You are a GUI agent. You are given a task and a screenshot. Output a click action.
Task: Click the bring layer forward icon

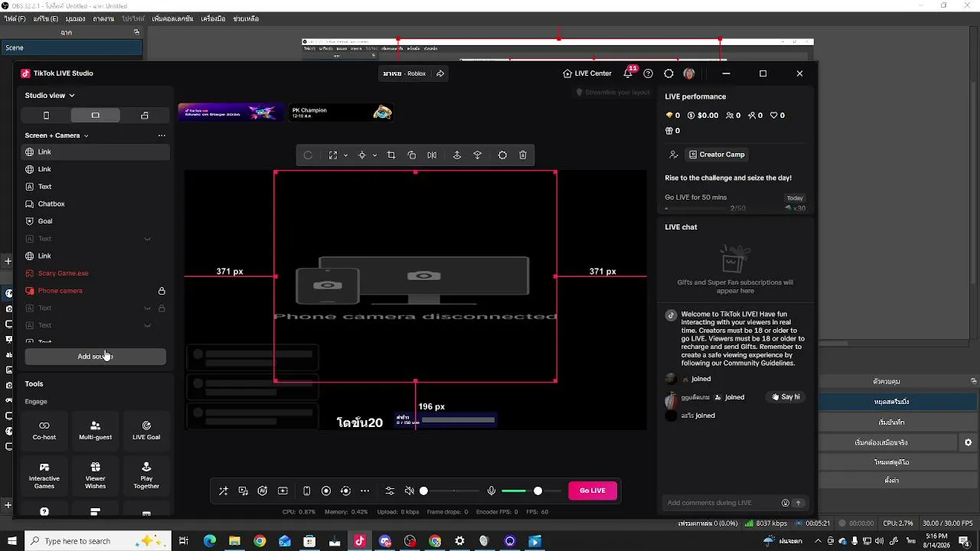457,155
